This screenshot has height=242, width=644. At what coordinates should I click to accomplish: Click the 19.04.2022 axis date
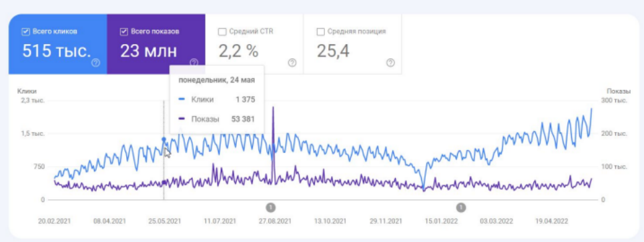click(552, 221)
